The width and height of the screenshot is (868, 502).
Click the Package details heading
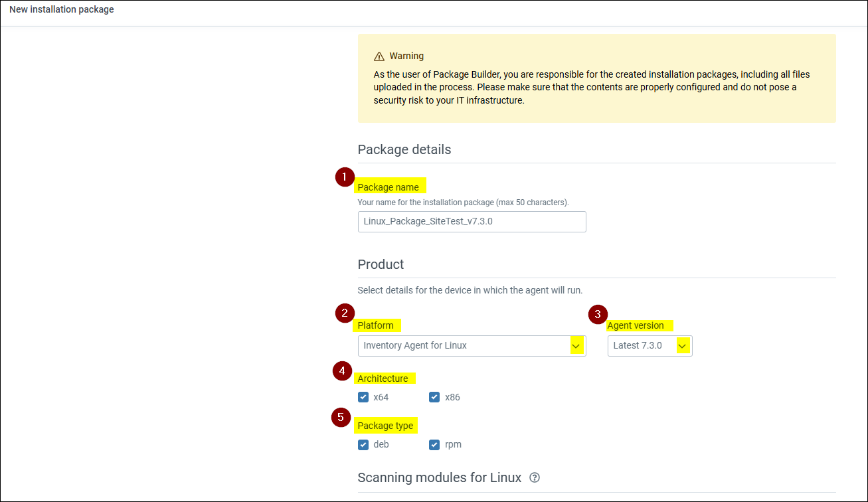coord(404,149)
